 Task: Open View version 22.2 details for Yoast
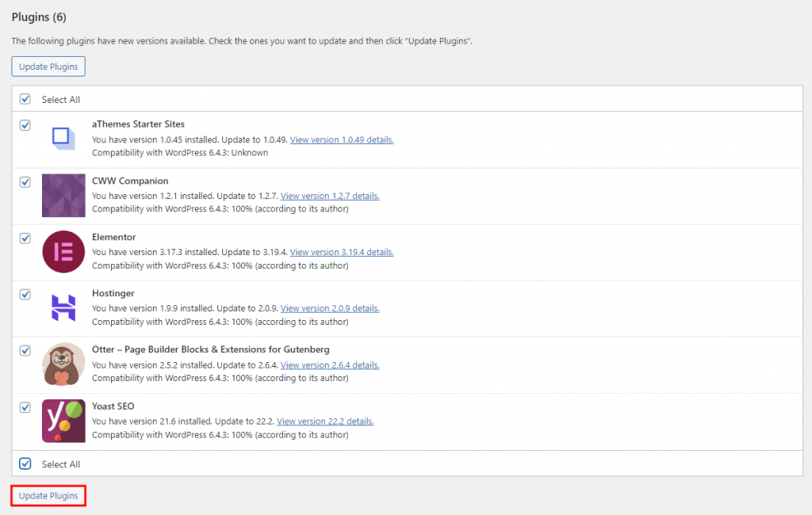[x=325, y=422]
